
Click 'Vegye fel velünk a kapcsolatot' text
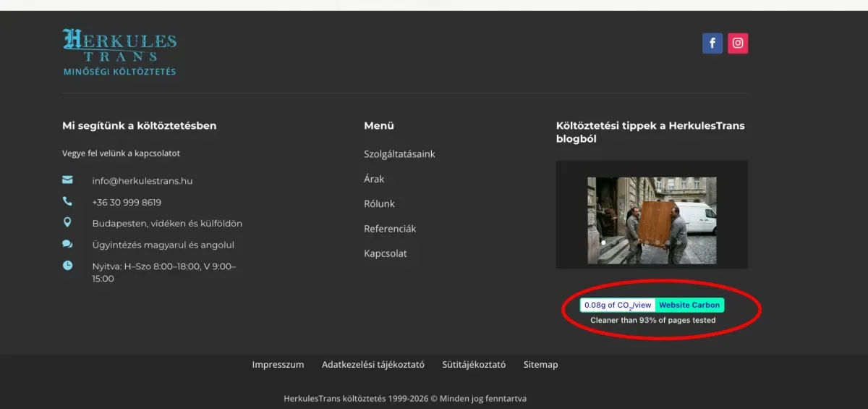pyautogui.click(x=121, y=153)
